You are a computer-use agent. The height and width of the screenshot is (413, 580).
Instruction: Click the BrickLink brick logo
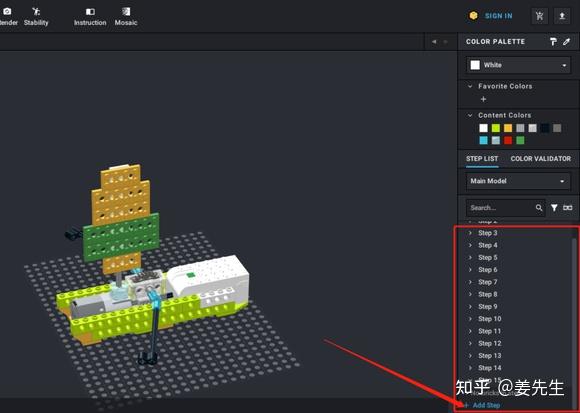pos(473,16)
